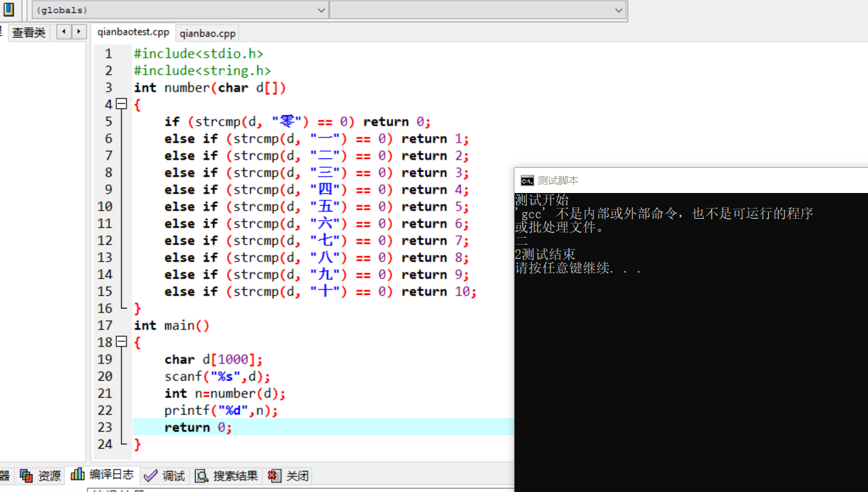Click the strcmp line comparing "二"

pyautogui.click(x=317, y=156)
